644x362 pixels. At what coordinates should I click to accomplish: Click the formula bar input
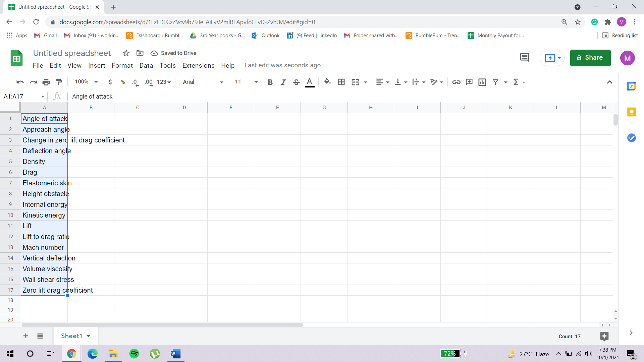coord(342,97)
